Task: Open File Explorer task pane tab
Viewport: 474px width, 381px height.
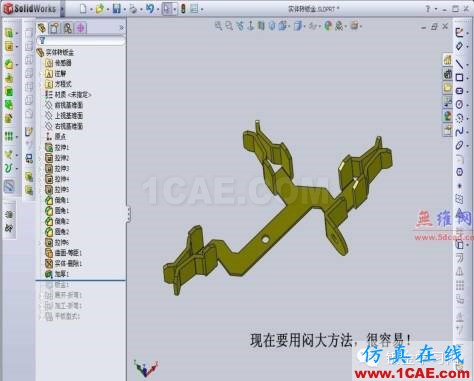Action: pos(447,88)
